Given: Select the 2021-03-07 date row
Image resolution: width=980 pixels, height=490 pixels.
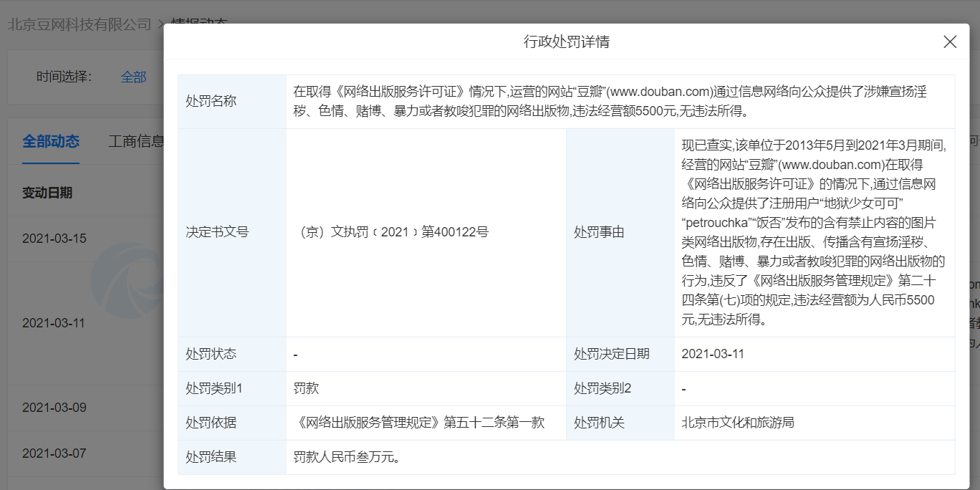Looking at the screenshot, I should point(54,453).
